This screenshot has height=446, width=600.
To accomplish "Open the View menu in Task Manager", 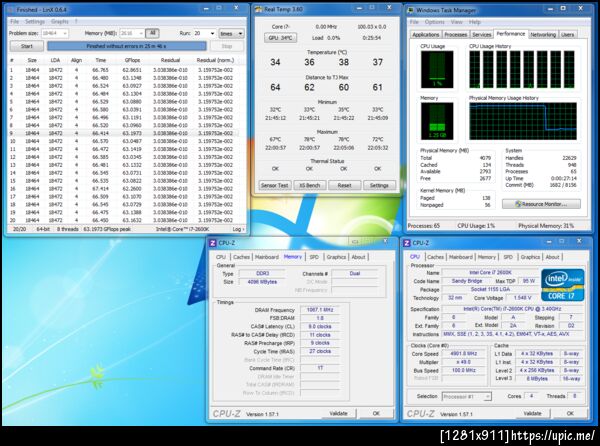I will pyautogui.click(x=456, y=22).
